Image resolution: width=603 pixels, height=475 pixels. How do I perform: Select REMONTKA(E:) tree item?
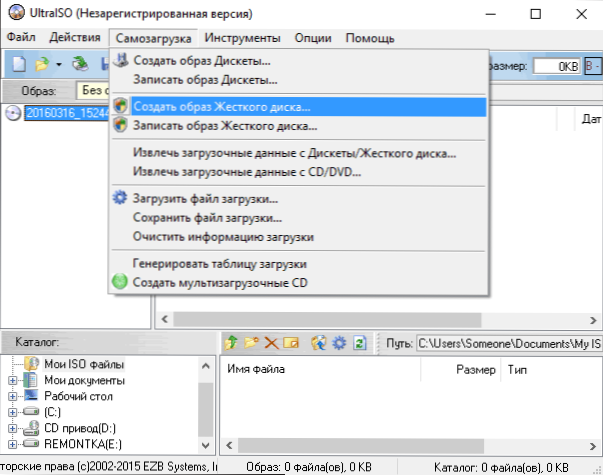point(83,444)
